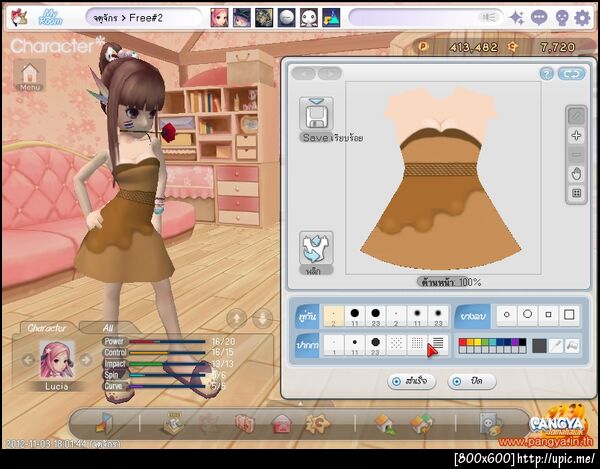Select the hand pan tool
Screen dimensions: 600x469
576,174
